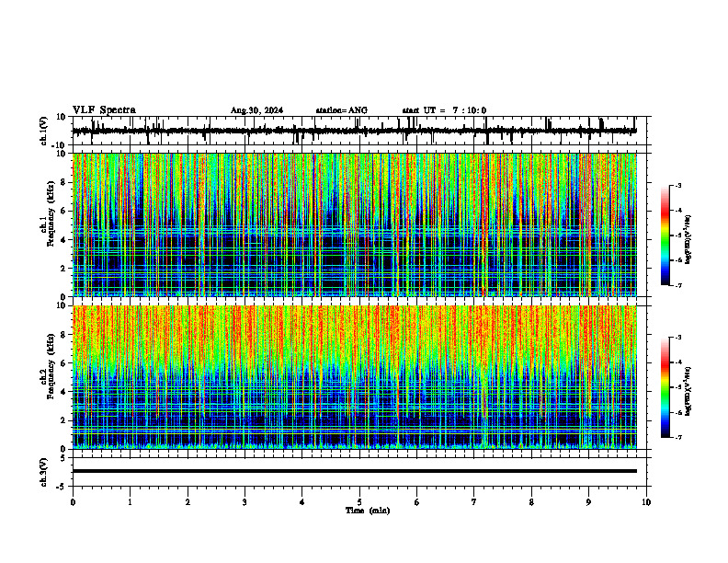Click time axis tick label "3"
This screenshot has height=563, width=728.
(x=245, y=502)
